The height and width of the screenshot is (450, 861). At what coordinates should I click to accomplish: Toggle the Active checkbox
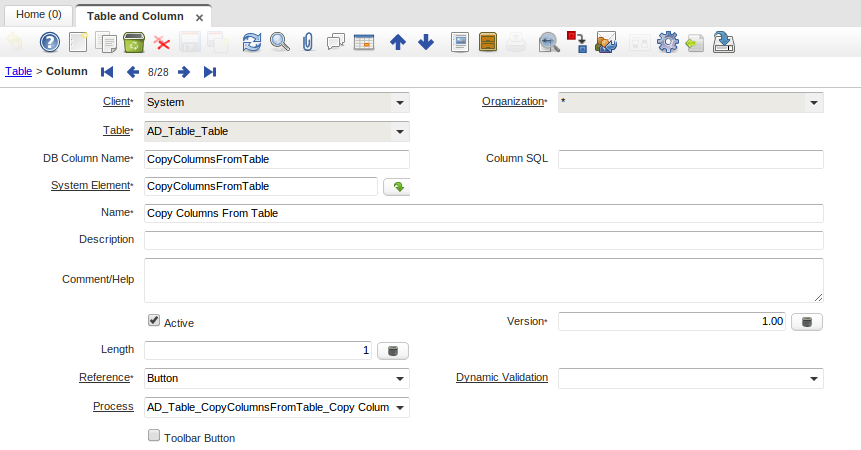(154, 320)
